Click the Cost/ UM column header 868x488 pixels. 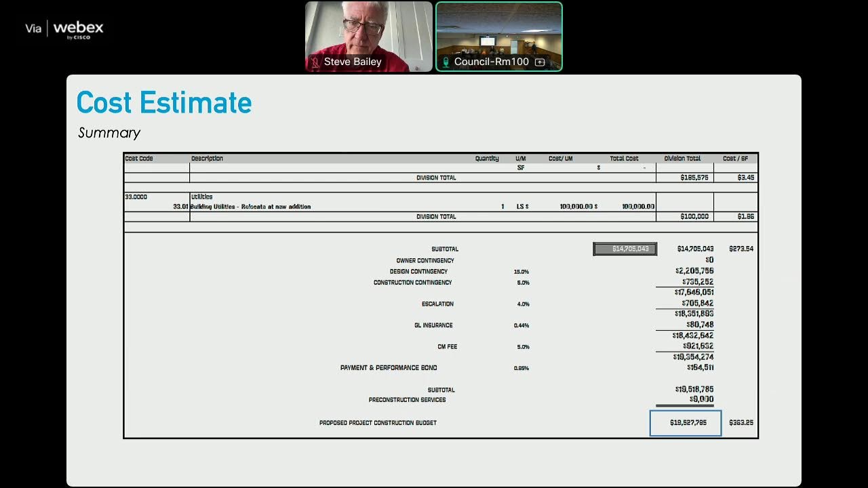click(561, 159)
